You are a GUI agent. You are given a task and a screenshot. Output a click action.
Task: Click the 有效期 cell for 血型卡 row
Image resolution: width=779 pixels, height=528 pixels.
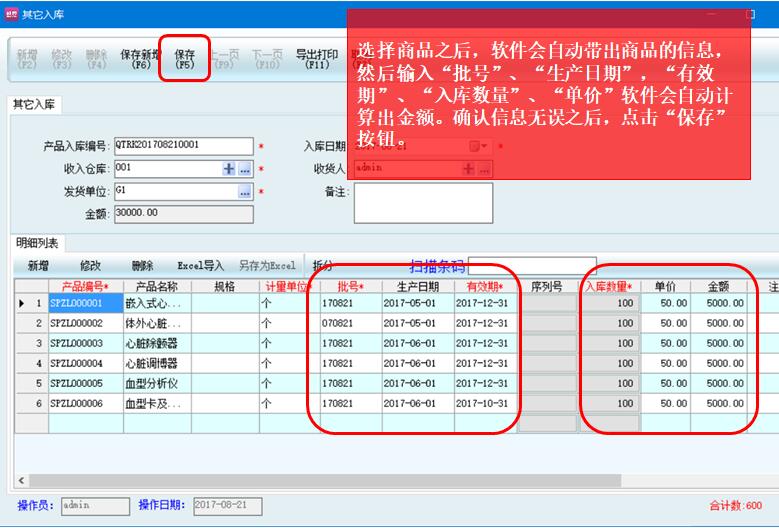pos(487,403)
